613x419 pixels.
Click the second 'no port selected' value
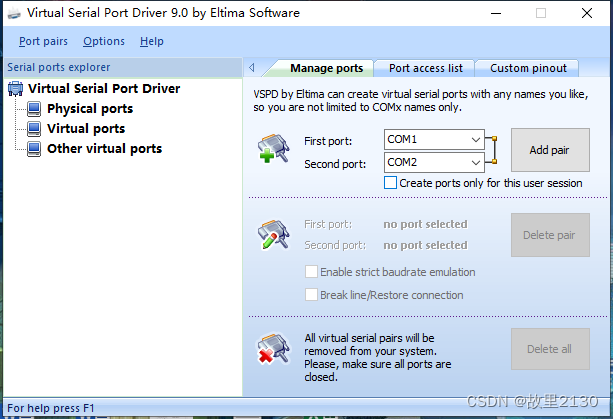[425, 245]
